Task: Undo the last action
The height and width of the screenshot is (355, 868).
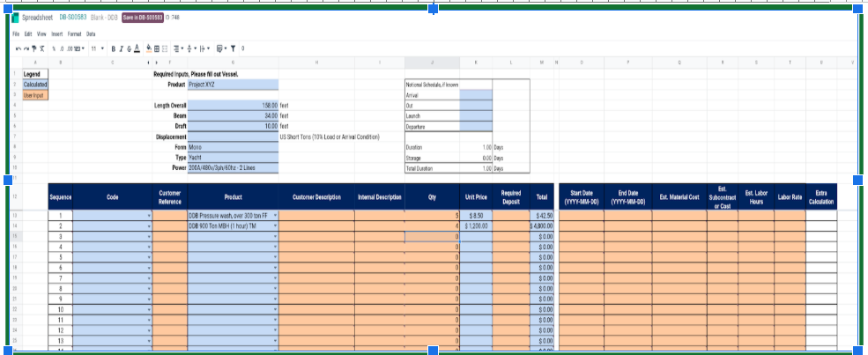Action: (19, 48)
